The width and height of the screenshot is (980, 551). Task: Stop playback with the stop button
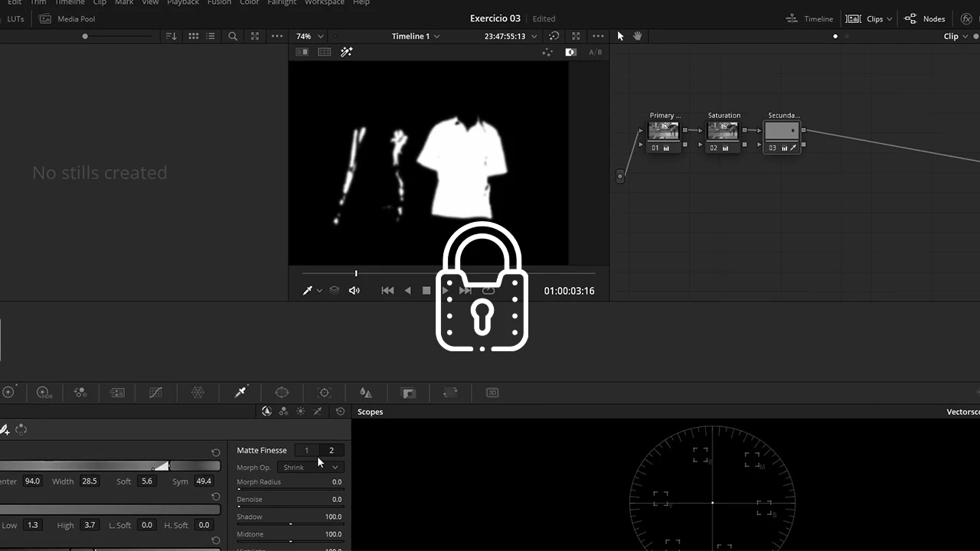[x=426, y=291]
